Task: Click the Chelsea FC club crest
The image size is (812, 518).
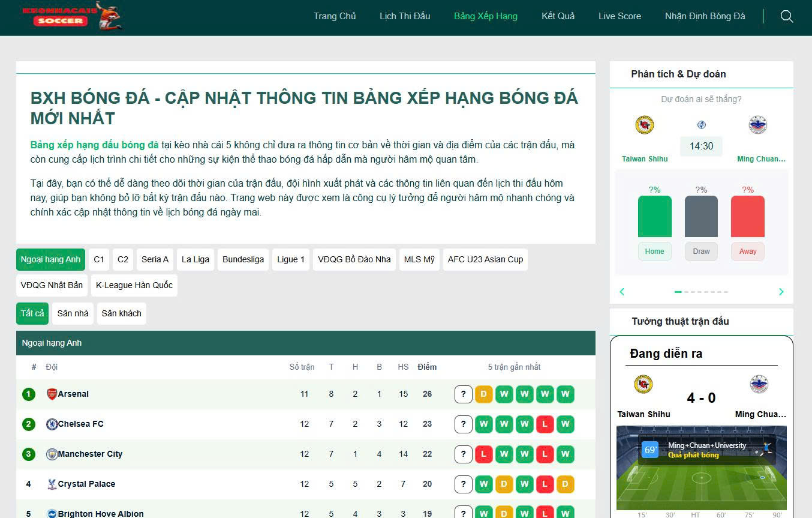Action: click(x=52, y=424)
